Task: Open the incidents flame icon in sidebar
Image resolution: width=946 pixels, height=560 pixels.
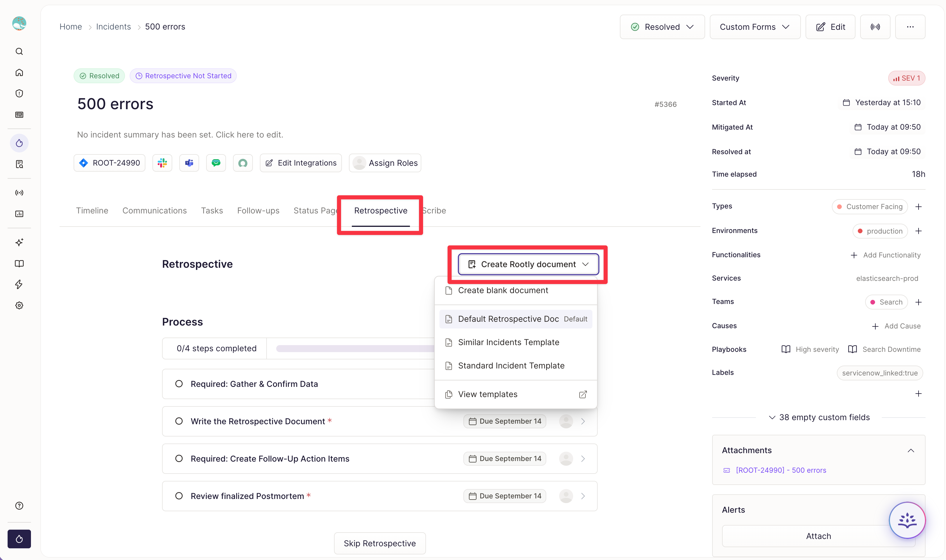Action: 19,143
